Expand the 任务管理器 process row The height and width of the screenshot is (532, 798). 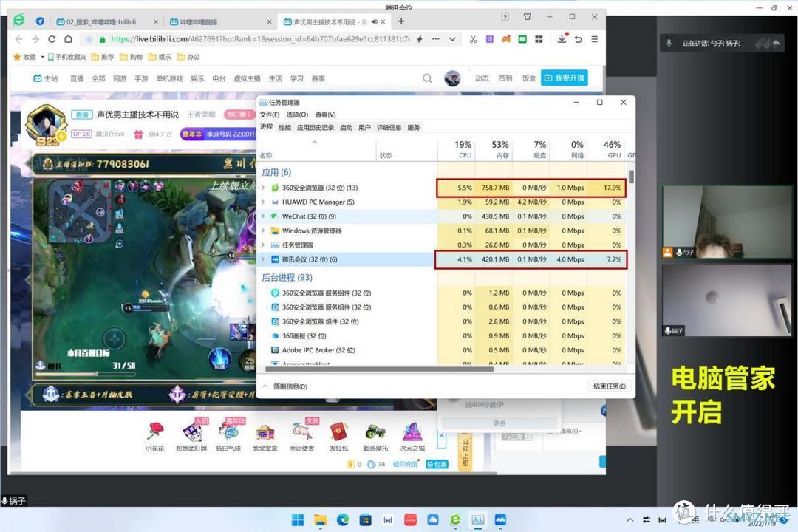(x=263, y=245)
